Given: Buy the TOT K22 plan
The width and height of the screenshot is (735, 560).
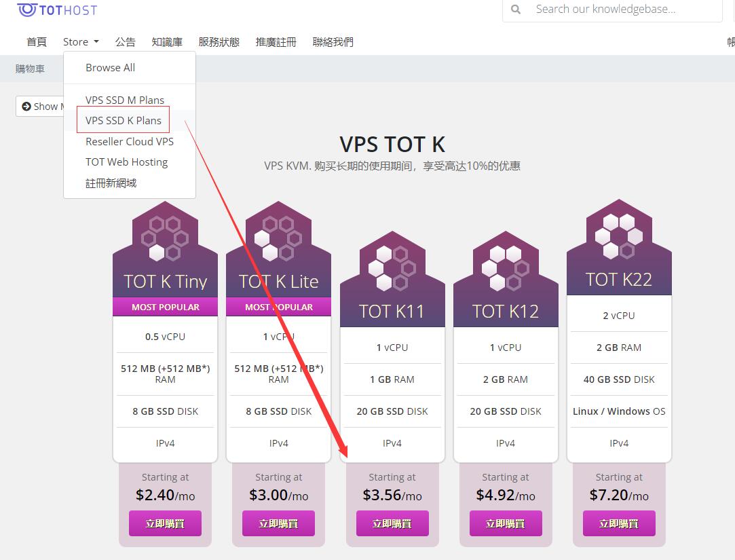Looking at the screenshot, I should tap(619, 523).
